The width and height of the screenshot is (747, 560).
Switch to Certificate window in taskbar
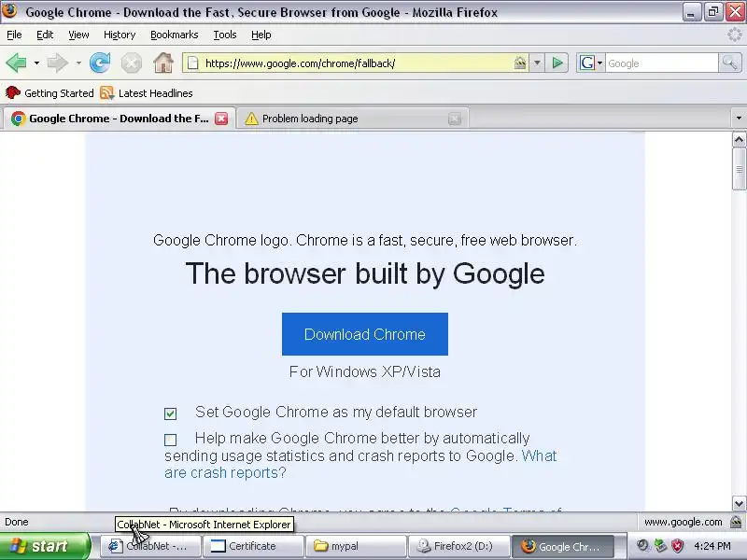[x=253, y=546]
